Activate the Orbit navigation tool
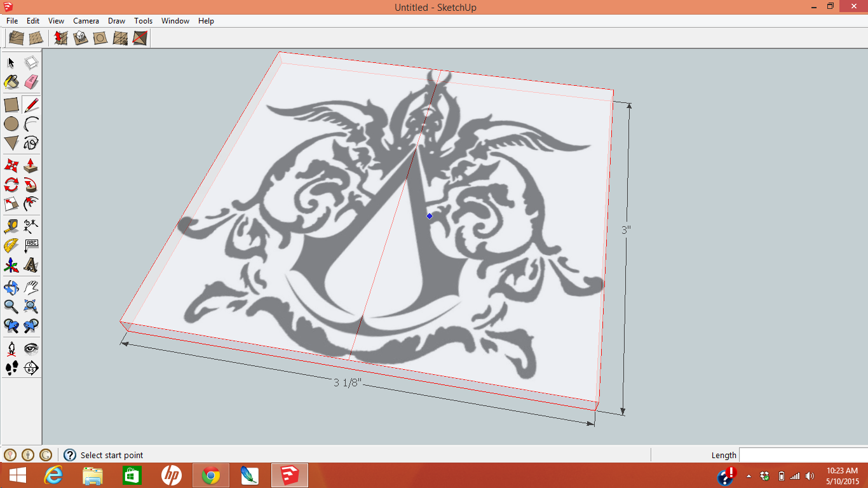The width and height of the screenshot is (868, 488). [x=11, y=287]
